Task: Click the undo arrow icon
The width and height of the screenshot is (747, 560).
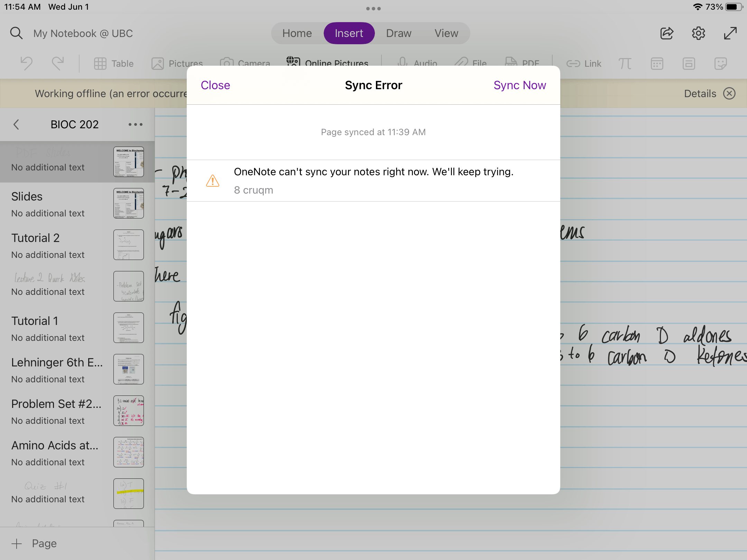Action: [x=27, y=64]
